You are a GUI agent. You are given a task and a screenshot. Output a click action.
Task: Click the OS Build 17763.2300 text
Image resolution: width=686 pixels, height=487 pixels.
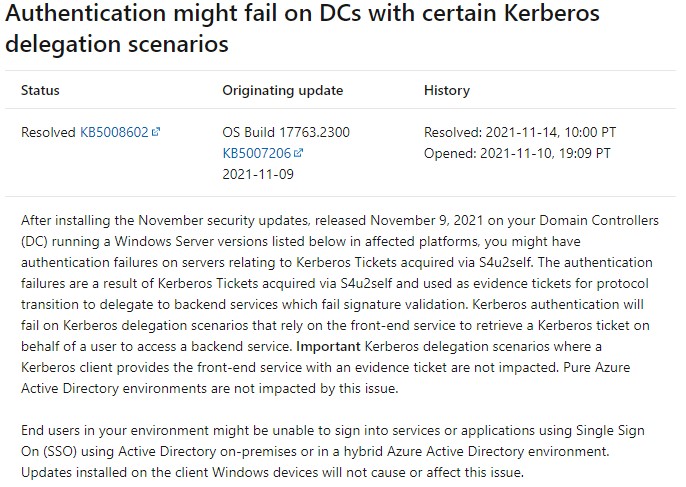[286, 132]
